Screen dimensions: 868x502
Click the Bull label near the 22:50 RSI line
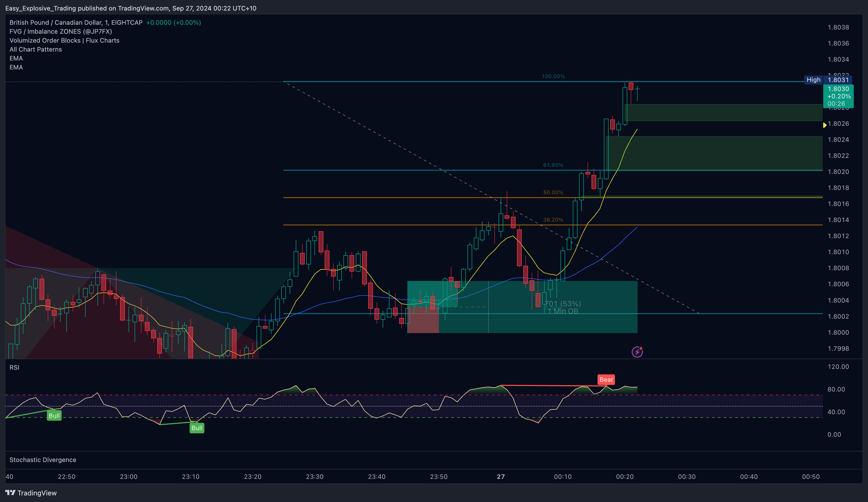[54, 416]
